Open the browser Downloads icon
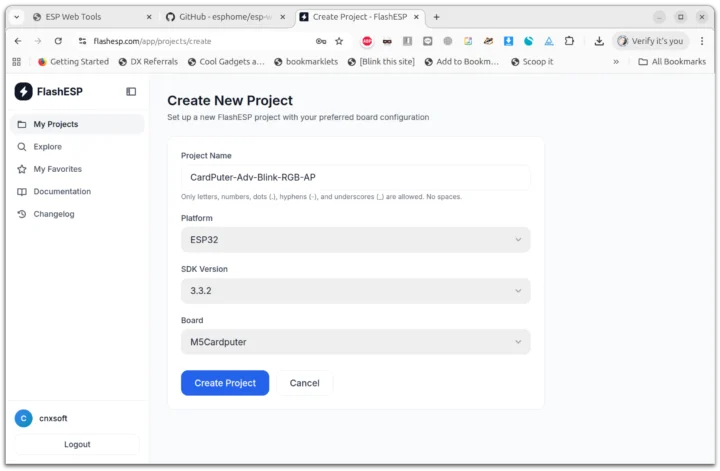This screenshot has height=471, width=720. [x=599, y=41]
